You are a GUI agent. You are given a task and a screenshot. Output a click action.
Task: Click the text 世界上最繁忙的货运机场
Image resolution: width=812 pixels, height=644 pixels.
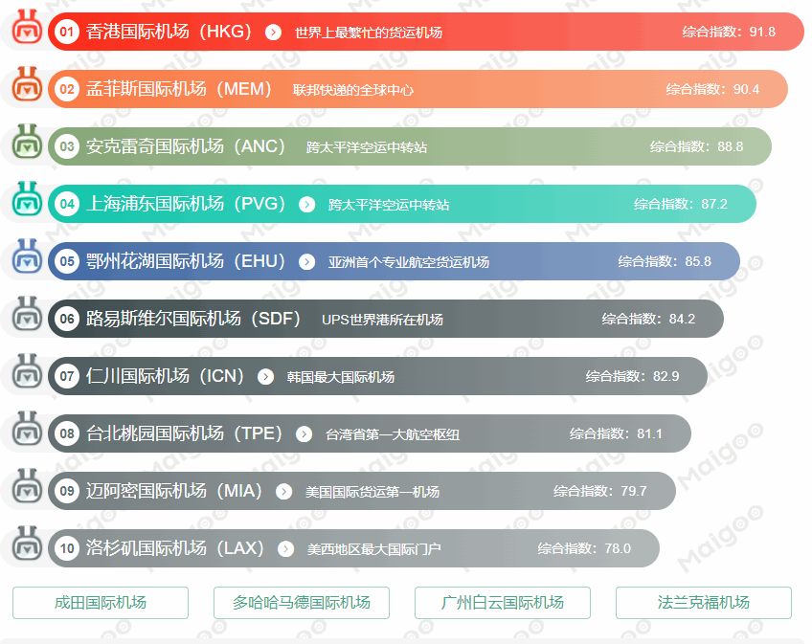pos(369,33)
